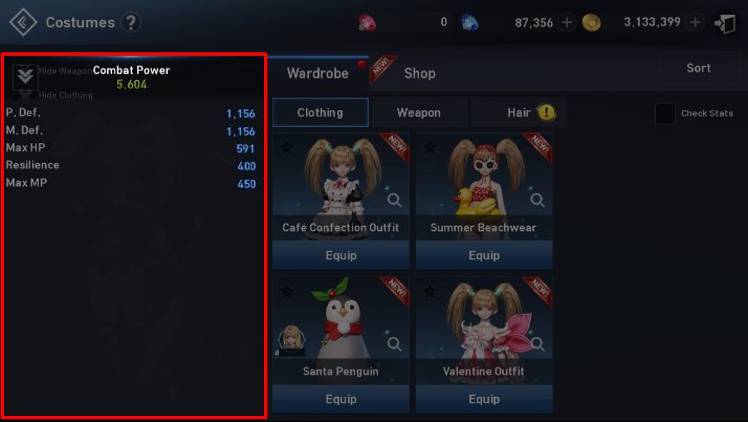The image size is (748, 422).
Task: Preview Cafe Confection Outfit with magnifier
Action: tap(394, 200)
